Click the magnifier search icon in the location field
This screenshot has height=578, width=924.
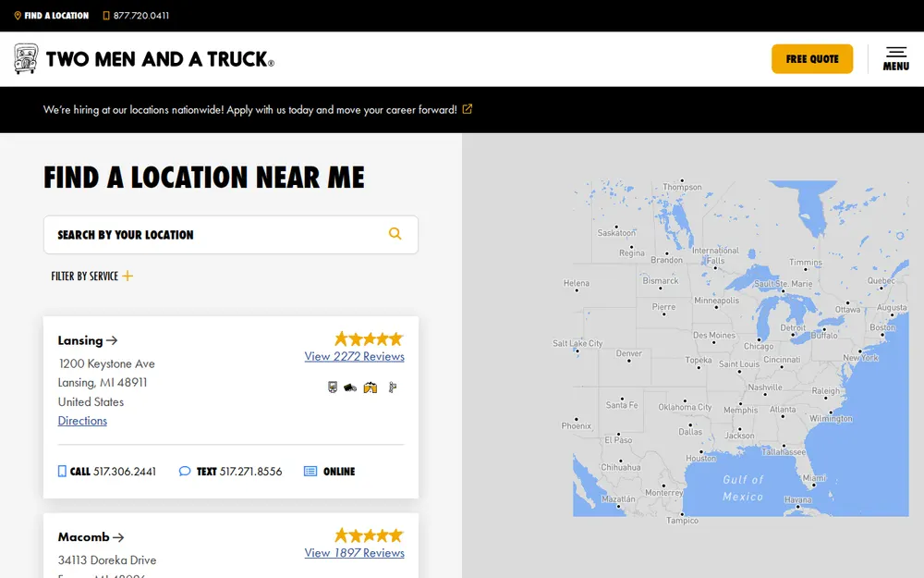click(395, 234)
